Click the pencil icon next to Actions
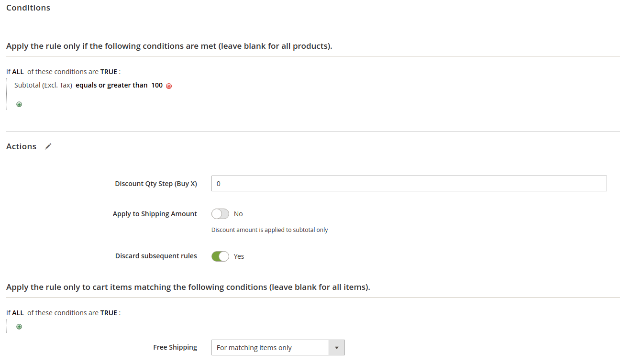This screenshot has height=364, width=620. [x=48, y=146]
